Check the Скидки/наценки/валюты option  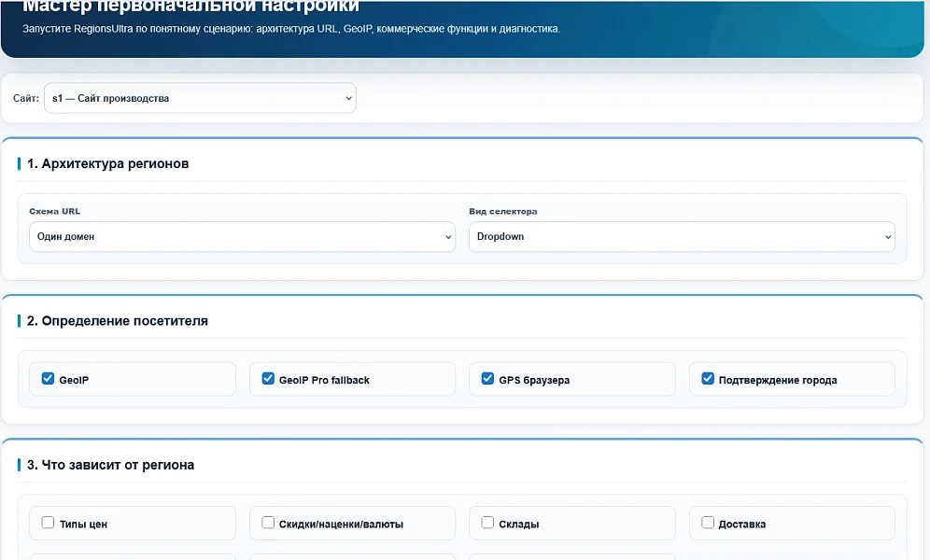tap(268, 523)
